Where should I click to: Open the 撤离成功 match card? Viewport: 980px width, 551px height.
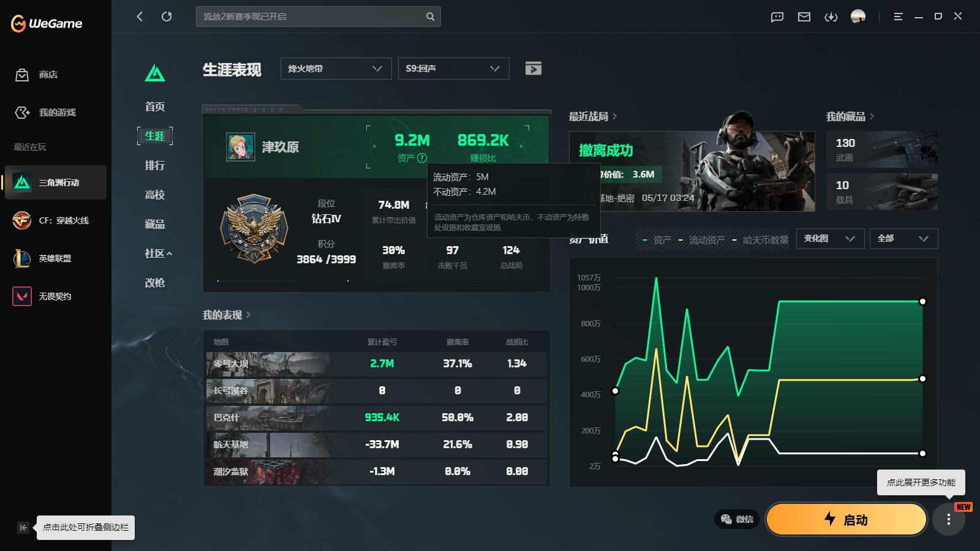[x=692, y=171]
